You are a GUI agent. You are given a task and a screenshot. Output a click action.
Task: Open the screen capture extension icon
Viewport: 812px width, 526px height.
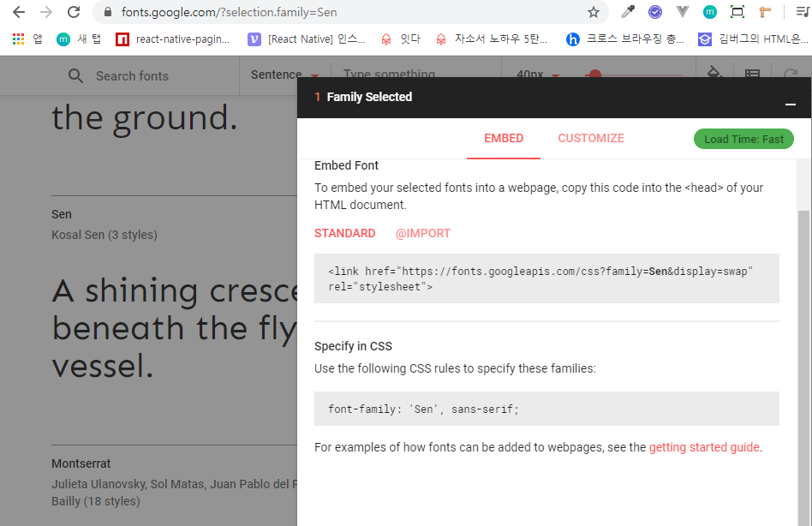(737, 11)
